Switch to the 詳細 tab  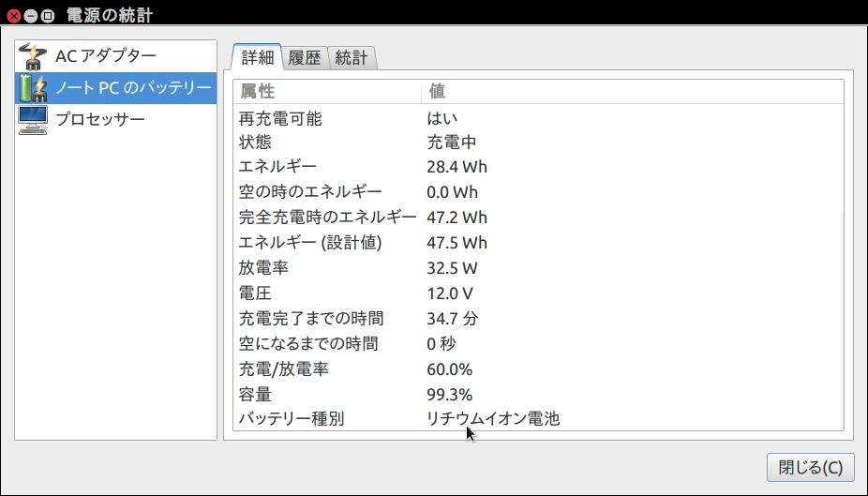click(x=258, y=57)
